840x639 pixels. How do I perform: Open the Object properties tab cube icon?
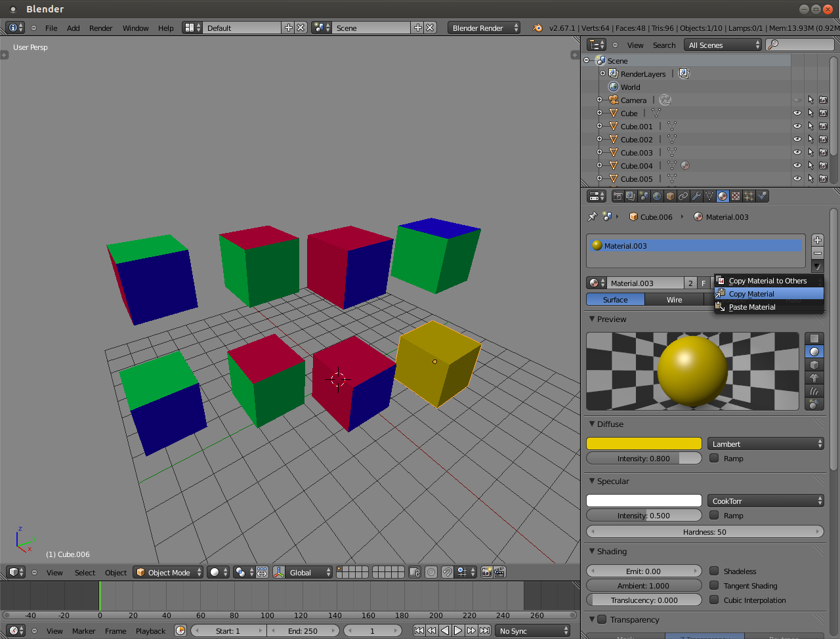pos(670,196)
